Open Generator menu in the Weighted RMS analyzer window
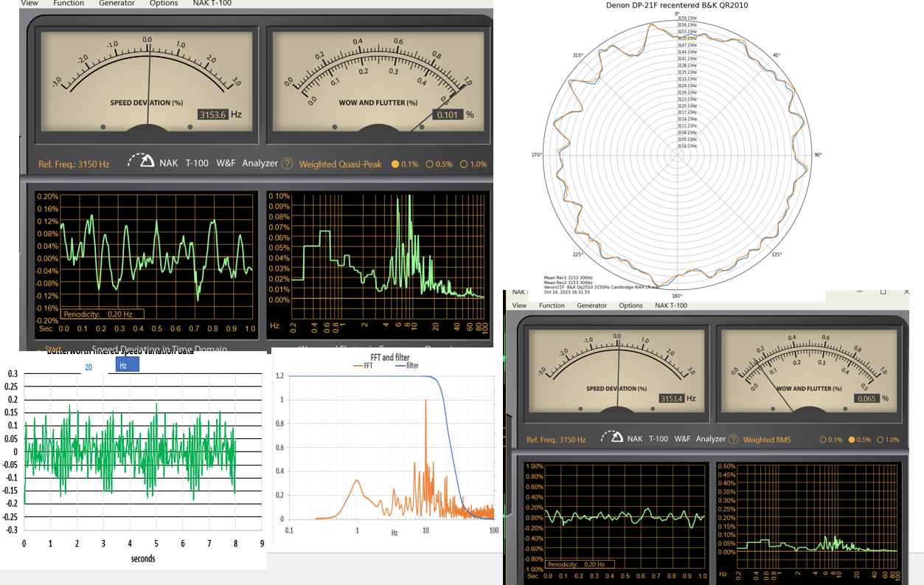 (x=591, y=305)
